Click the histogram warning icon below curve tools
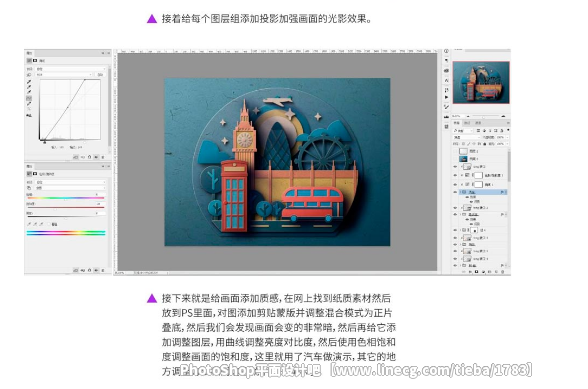The image size is (588, 389). [29, 116]
